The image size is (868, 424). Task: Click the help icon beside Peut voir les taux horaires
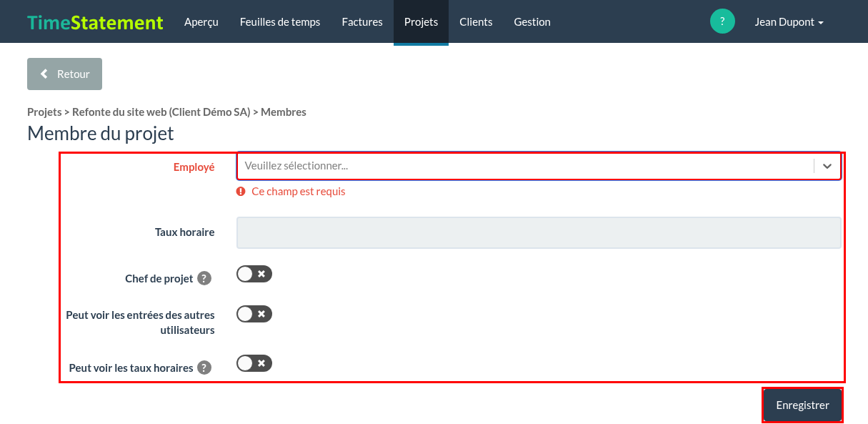pyautogui.click(x=204, y=368)
